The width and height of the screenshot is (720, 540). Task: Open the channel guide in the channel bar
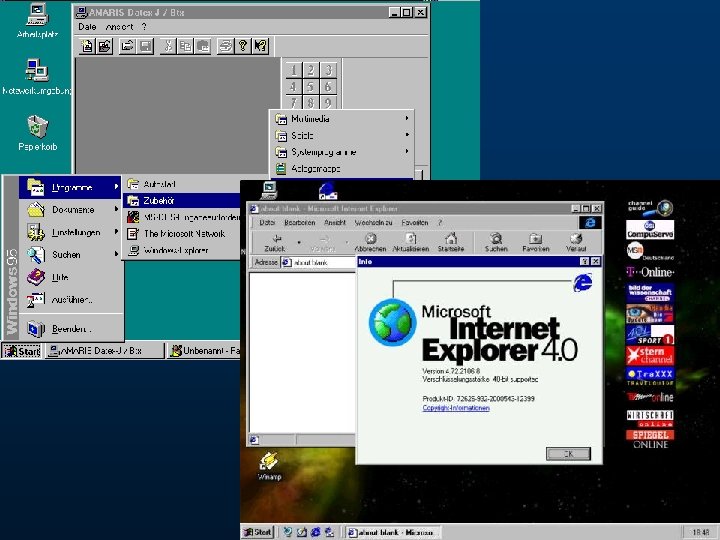[650, 208]
